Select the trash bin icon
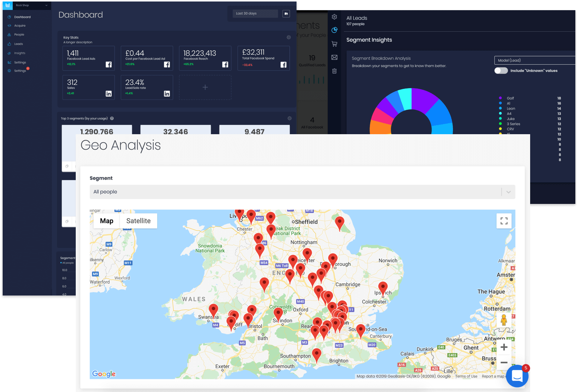Viewport: 578px width, 392px height. pyautogui.click(x=334, y=71)
